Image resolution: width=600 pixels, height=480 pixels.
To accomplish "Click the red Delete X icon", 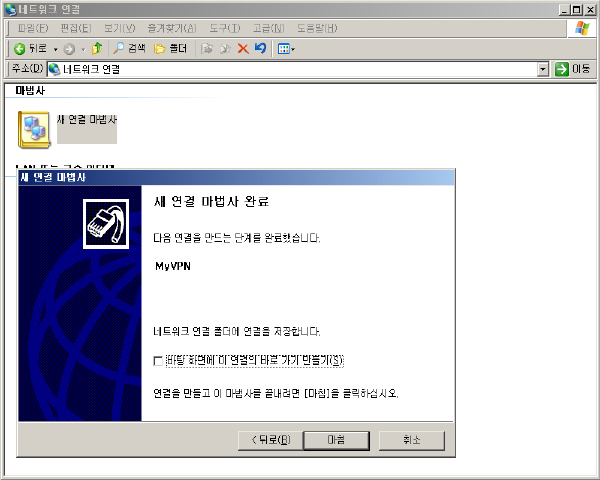I will click(243, 49).
